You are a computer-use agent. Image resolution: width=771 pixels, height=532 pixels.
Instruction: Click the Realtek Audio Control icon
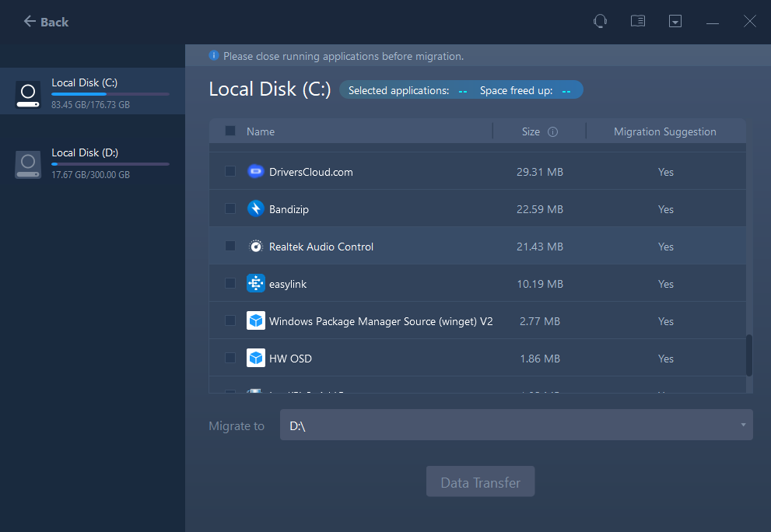256,247
